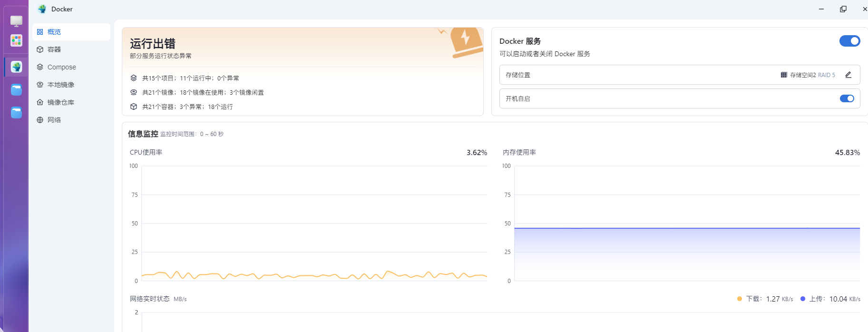Image resolution: width=868 pixels, height=332 pixels.
Task: Click the 内存使用率 chart area
Action: [x=687, y=254]
